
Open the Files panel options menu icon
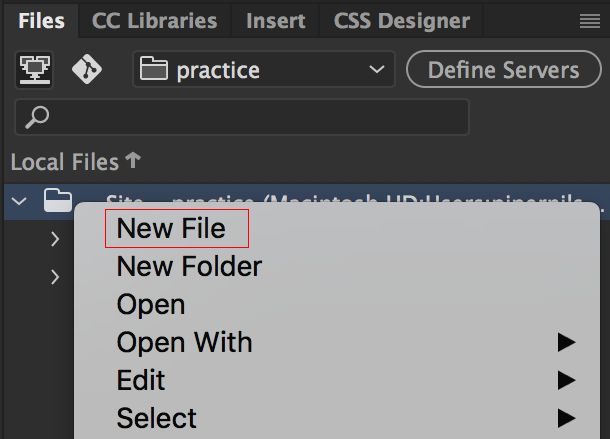590,21
